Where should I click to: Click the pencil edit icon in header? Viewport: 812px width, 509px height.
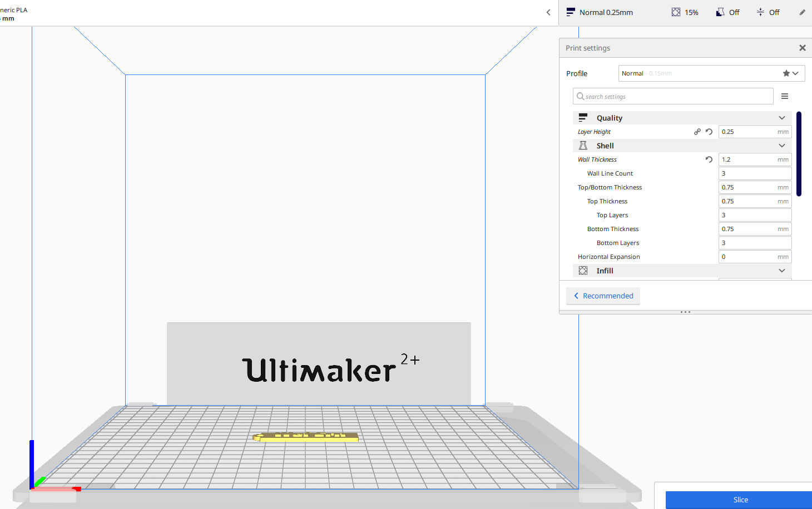pos(802,12)
